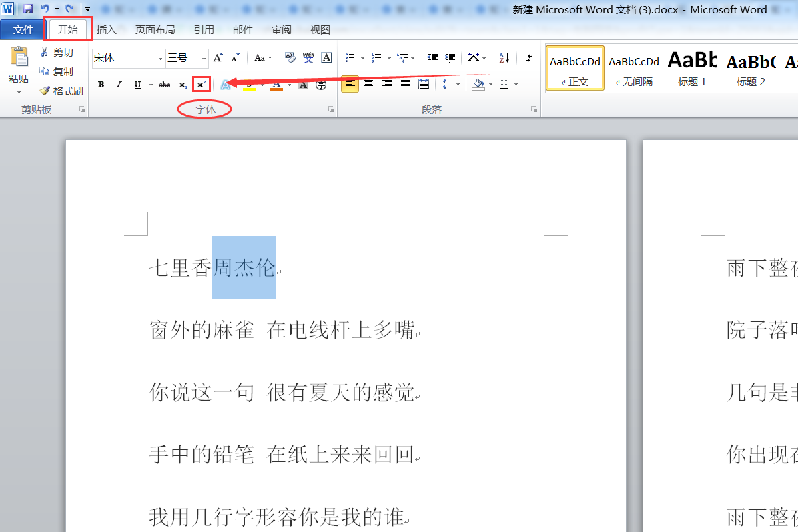798x532 pixels.
Task: Open the phonetic guide (wén) tool
Action: [308, 57]
